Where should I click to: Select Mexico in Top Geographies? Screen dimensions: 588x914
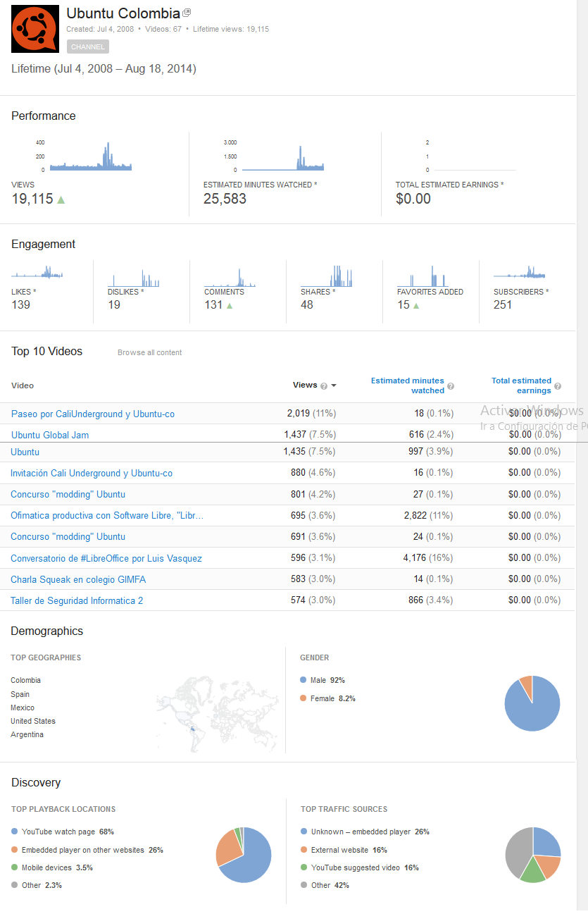click(x=23, y=708)
